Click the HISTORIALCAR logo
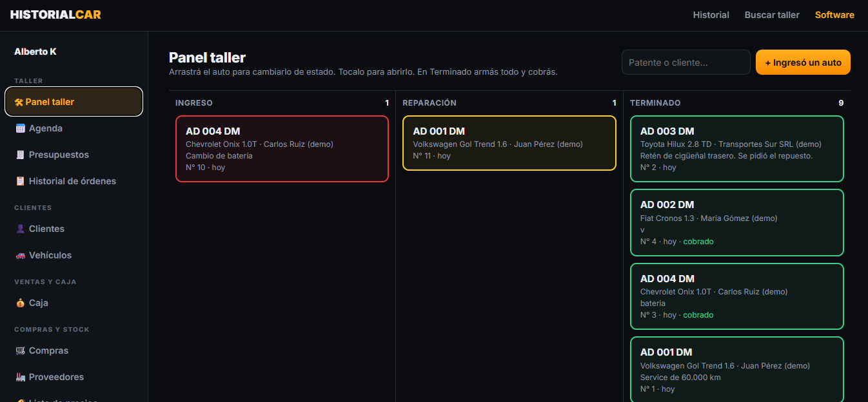Image resolution: width=868 pixels, height=402 pixels. tap(55, 15)
